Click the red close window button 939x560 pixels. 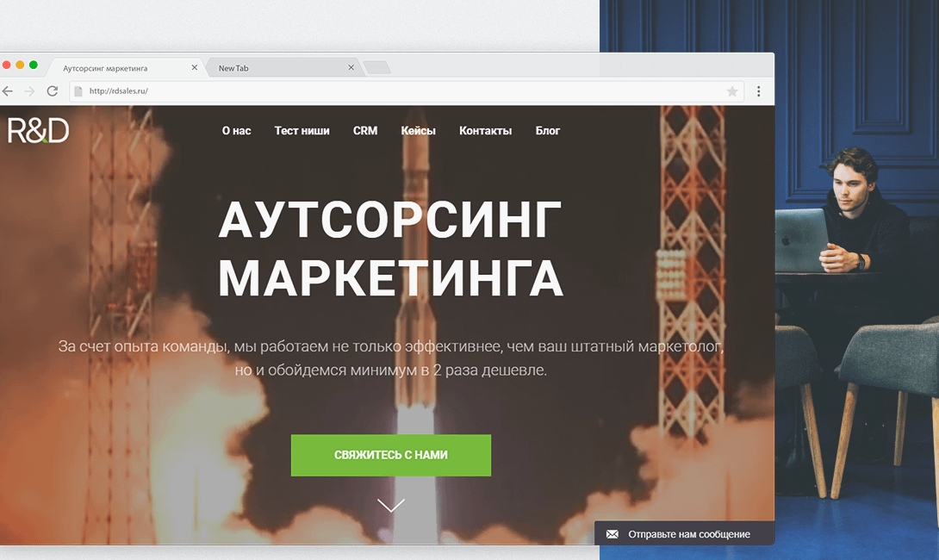pos(7,65)
